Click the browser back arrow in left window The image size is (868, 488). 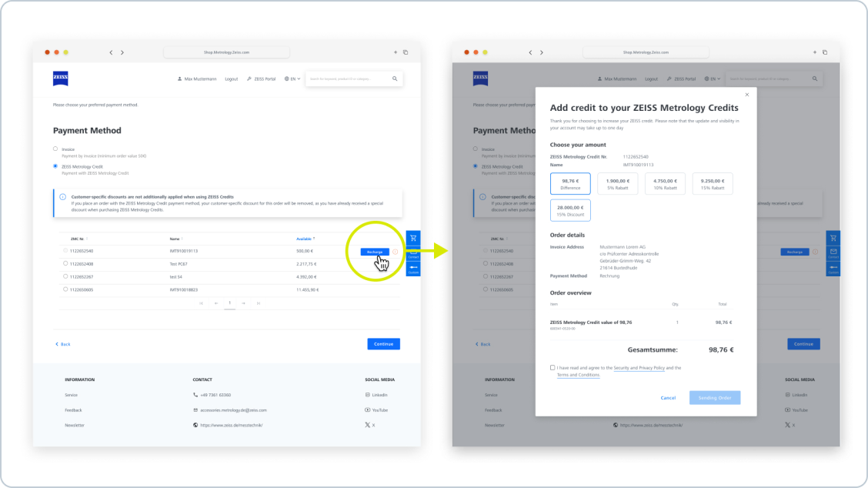pos(111,52)
